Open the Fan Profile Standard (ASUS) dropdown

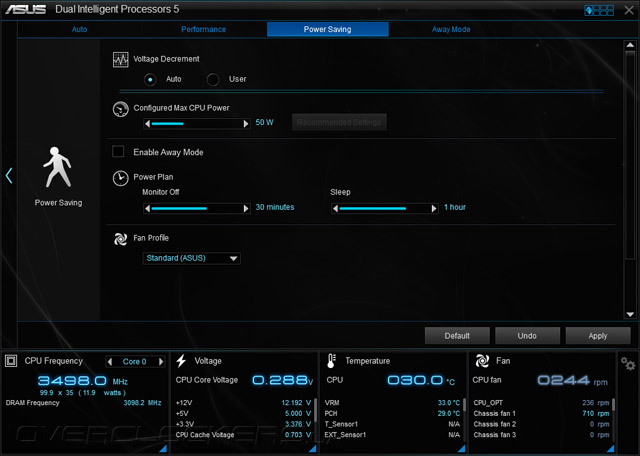(191, 258)
